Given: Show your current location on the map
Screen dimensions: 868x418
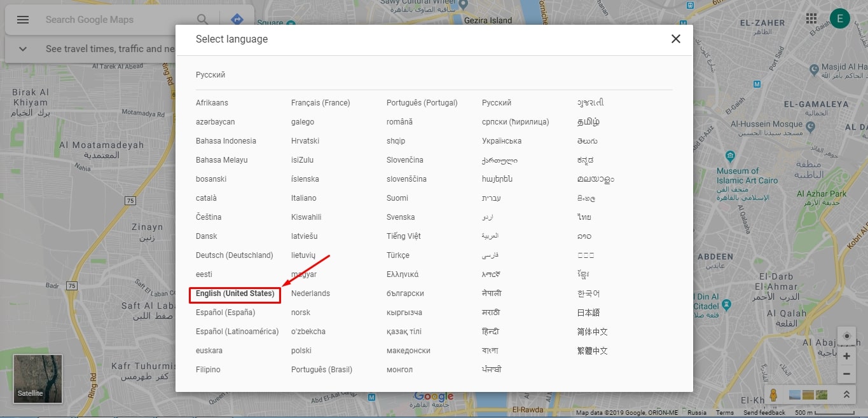Looking at the screenshot, I should pyautogui.click(x=846, y=336).
